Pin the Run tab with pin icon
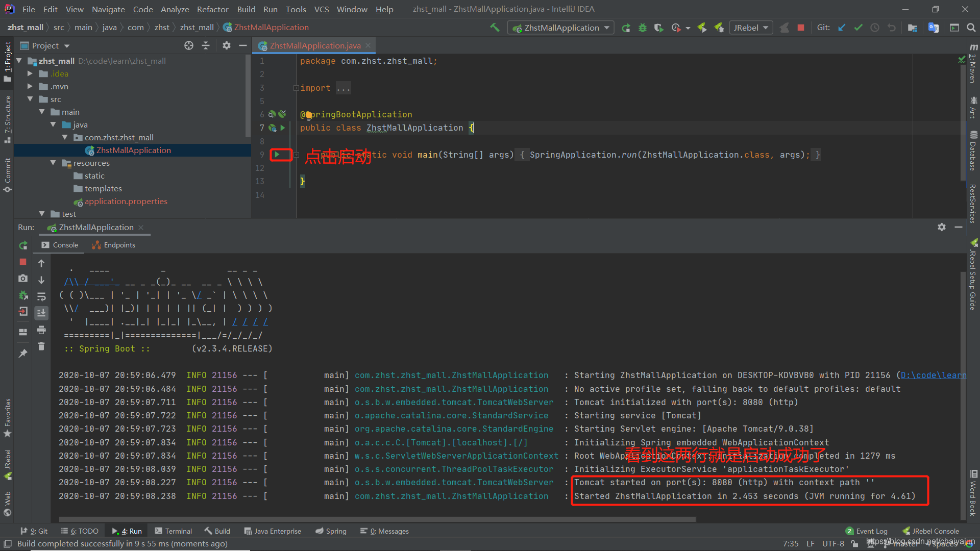 click(x=23, y=353)
